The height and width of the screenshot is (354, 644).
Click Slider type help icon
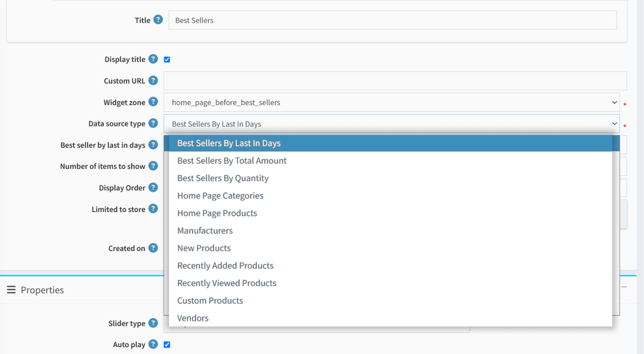153,323
